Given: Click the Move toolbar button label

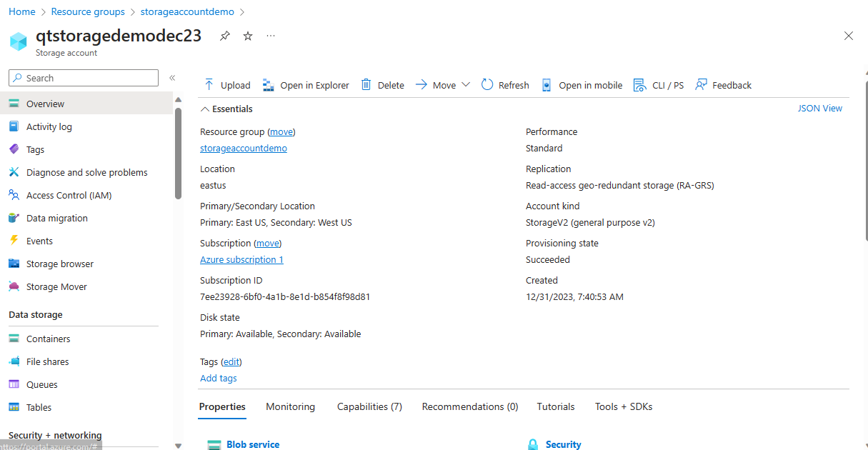Looking at the screenshot, I should coord(444,85).
